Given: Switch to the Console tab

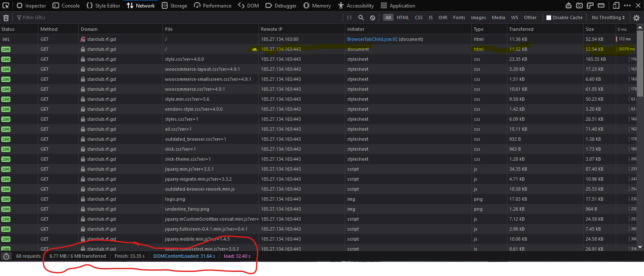Looking at the screenshot, I should click(66, 5).
